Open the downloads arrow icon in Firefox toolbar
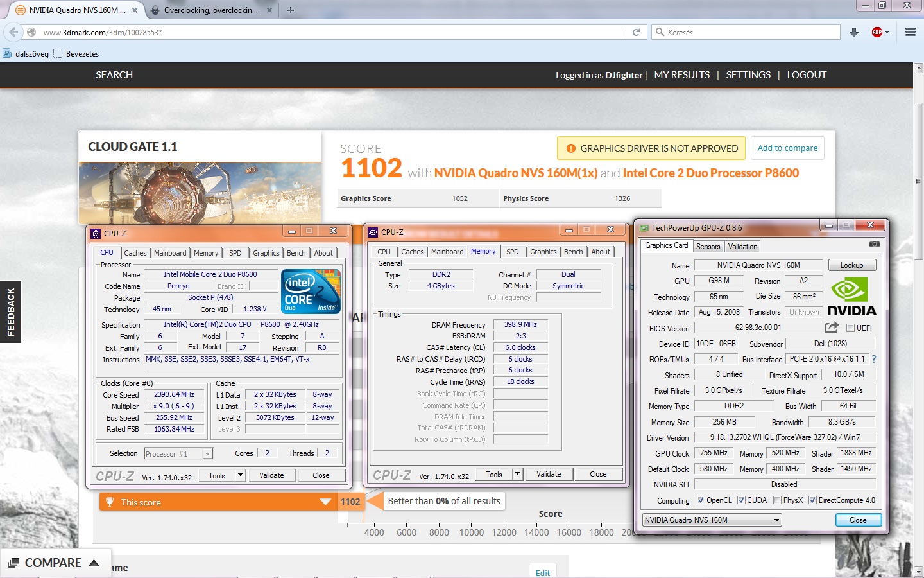 pos(854,32)
